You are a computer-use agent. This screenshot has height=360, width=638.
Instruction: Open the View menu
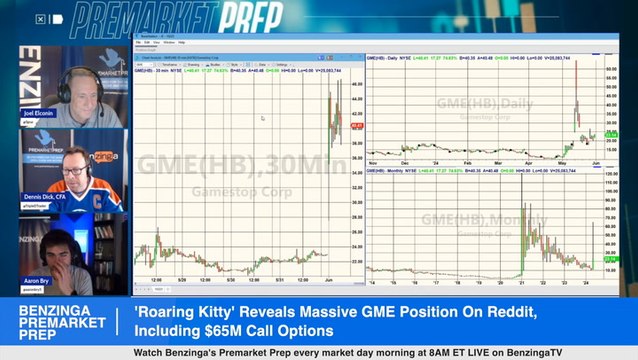pos(156,42)
